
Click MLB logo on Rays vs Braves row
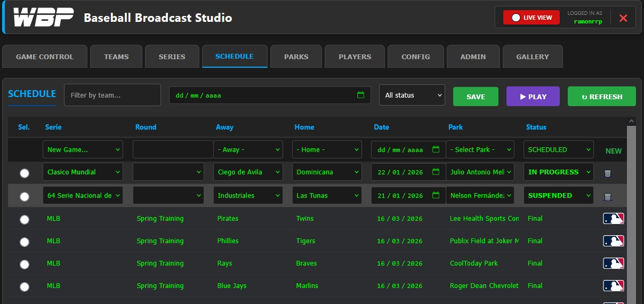click(613, 263)
